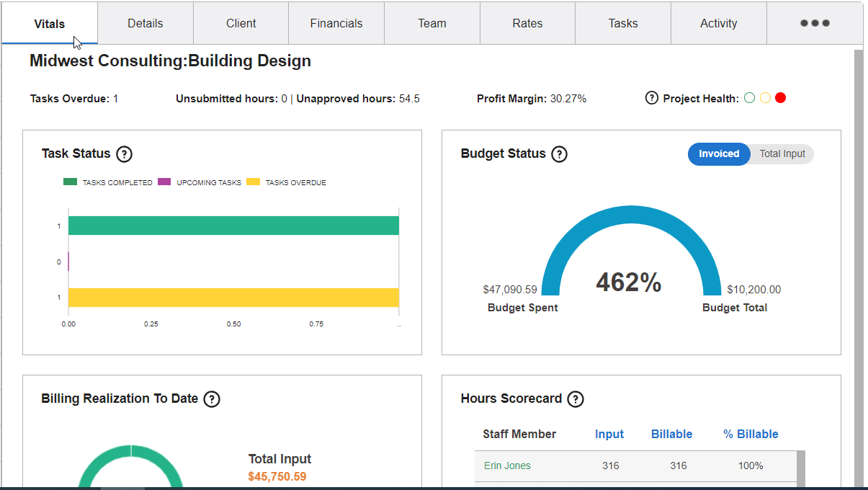Open the Activity tab
Image resolution: width=868 pixels, height=490 pixels.
pyautogui.click(x=718, y=22)
